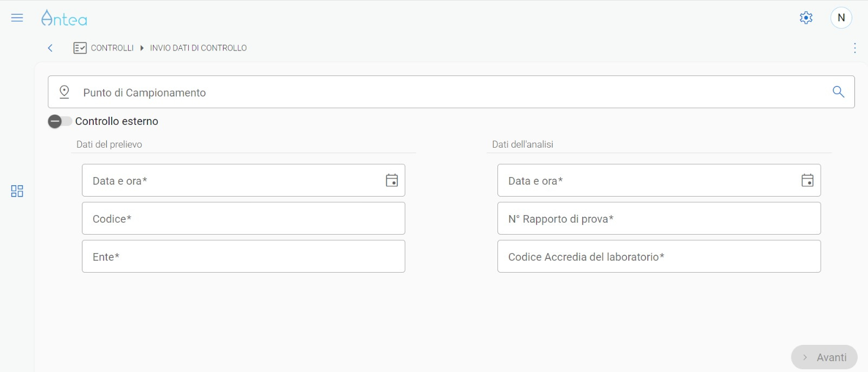Click the location pin icon
The image size is (868, 372).
[x=64, y=92]
